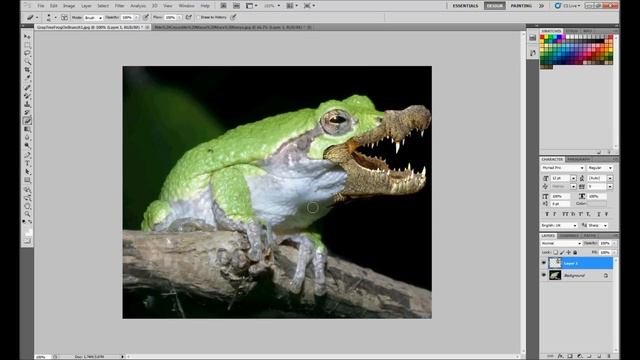Select the Eraser tool
This screenshot has height=360, width=640.
click(27, 121)
